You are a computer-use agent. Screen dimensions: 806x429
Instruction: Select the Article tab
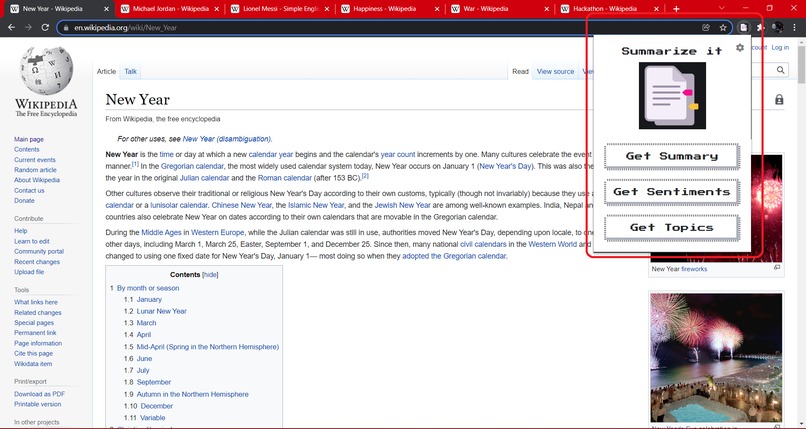pyautogui.click(x=106, y=71)
